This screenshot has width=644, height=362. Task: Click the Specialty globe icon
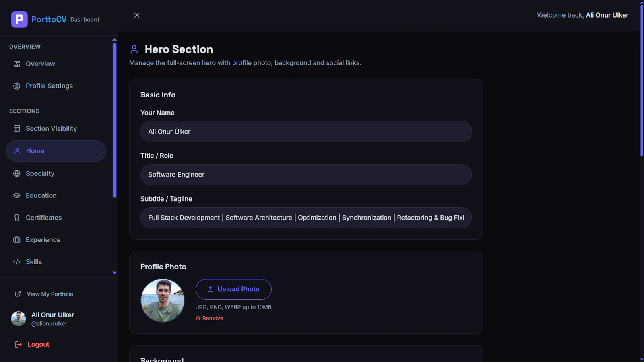coord(17,173)
